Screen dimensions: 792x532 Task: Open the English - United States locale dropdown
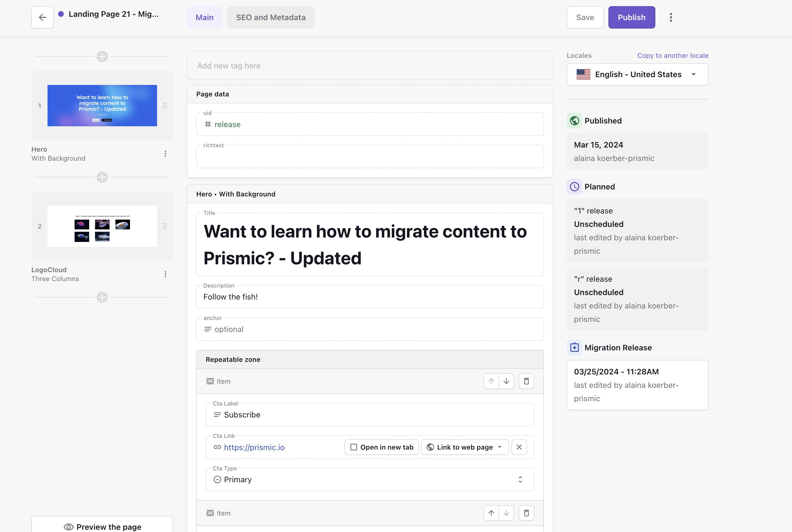tap(637, 74)
